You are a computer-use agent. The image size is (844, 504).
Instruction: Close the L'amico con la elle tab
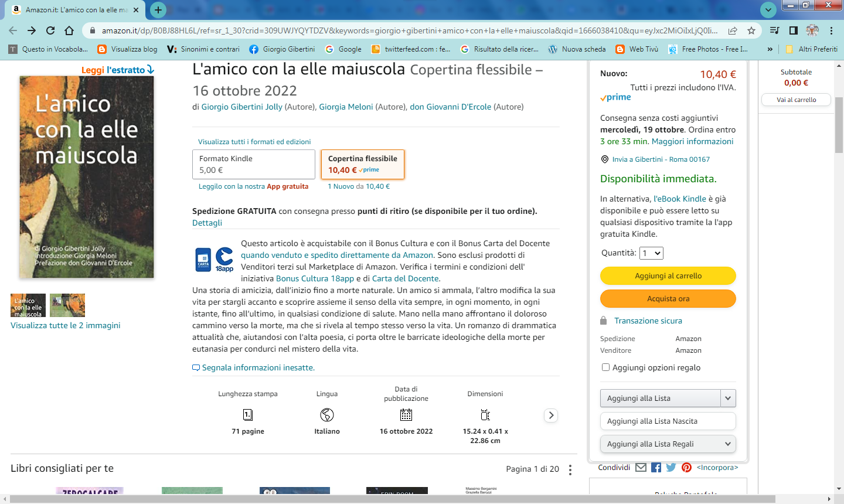click(x=136, y=10)
